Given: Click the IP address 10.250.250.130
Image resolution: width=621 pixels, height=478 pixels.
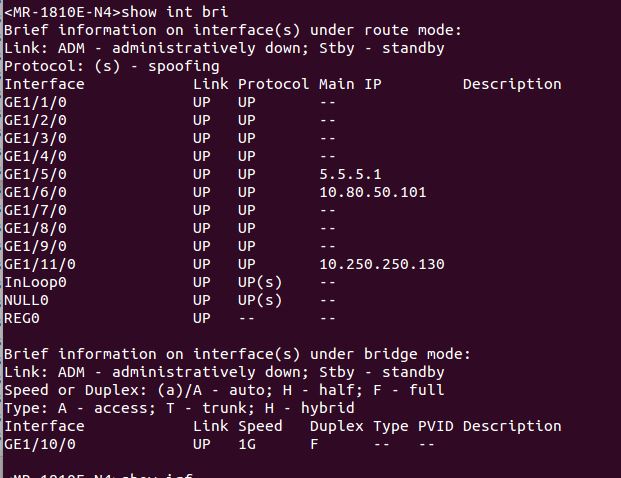Looking at the screenshot, I should (x=382, y=264).
